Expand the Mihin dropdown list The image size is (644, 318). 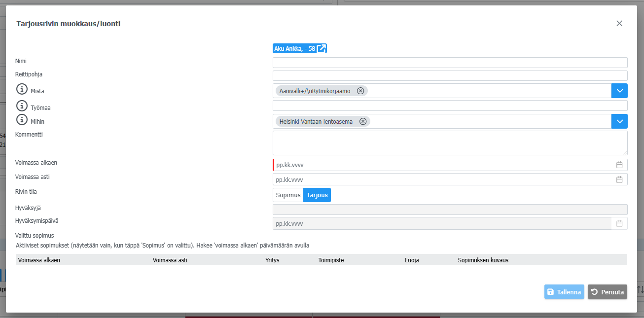pos(619,121)
